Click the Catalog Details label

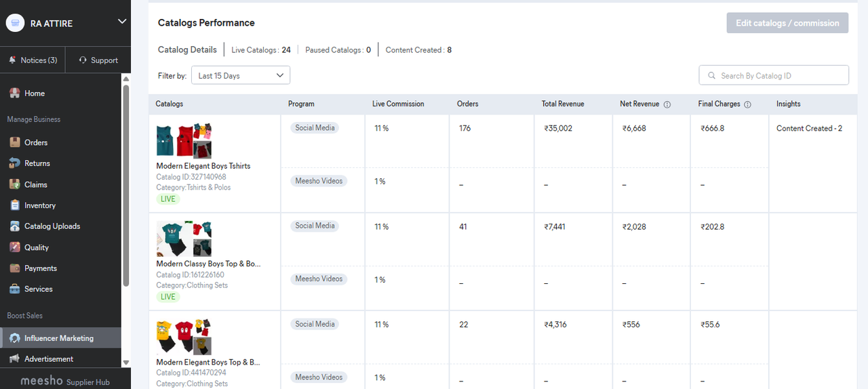[x=187, y=49]
